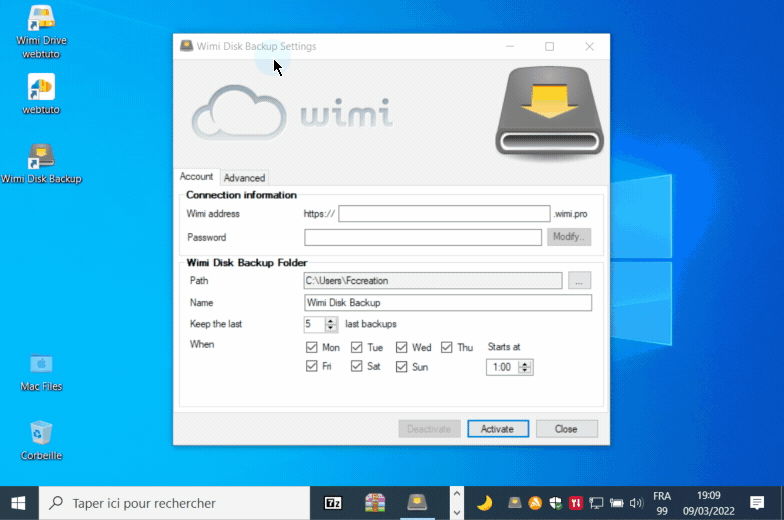Uncheck the Mon checkbox

coord(312,347)
